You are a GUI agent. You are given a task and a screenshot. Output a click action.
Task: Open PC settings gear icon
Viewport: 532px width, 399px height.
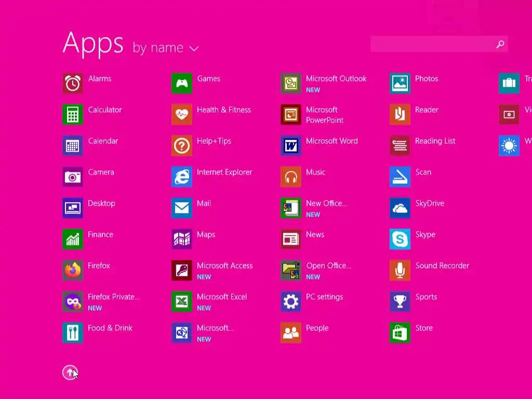point(291,302)
